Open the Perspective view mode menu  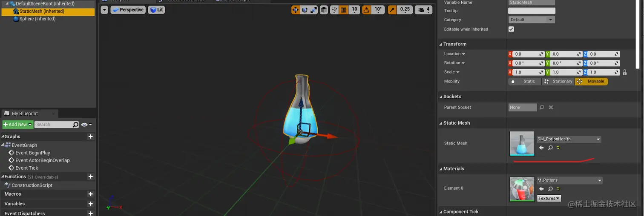128,10
